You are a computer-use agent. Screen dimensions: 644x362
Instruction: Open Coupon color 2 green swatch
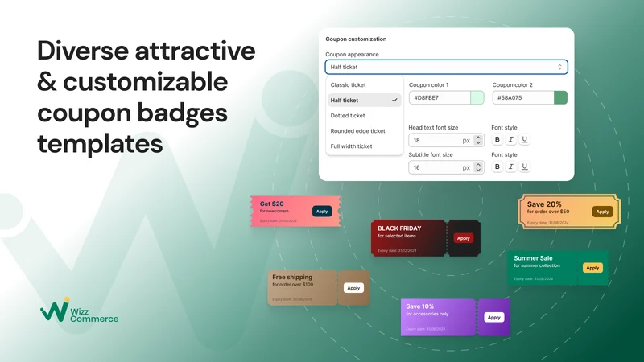pos(560,97)
